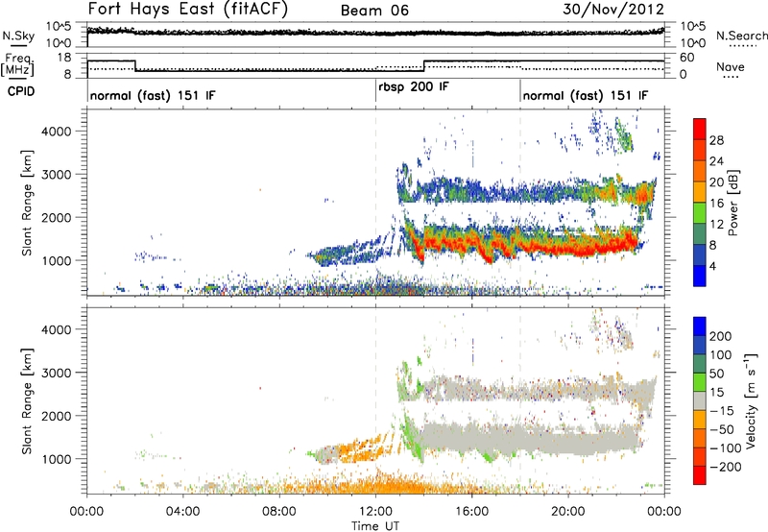The height and width of the screenshot is (532, 768).
Task: Pick the light green segment of power colorbar
Action: [700, 213]
